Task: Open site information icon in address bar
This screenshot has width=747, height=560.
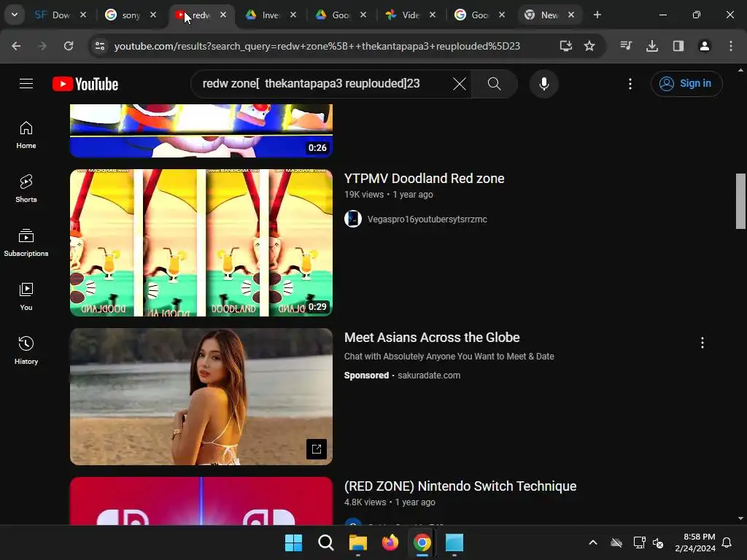Action: 99,46
